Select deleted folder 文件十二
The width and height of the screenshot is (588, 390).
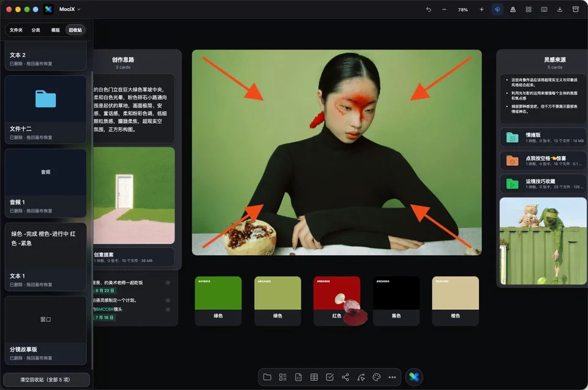[x=46, y=110]
